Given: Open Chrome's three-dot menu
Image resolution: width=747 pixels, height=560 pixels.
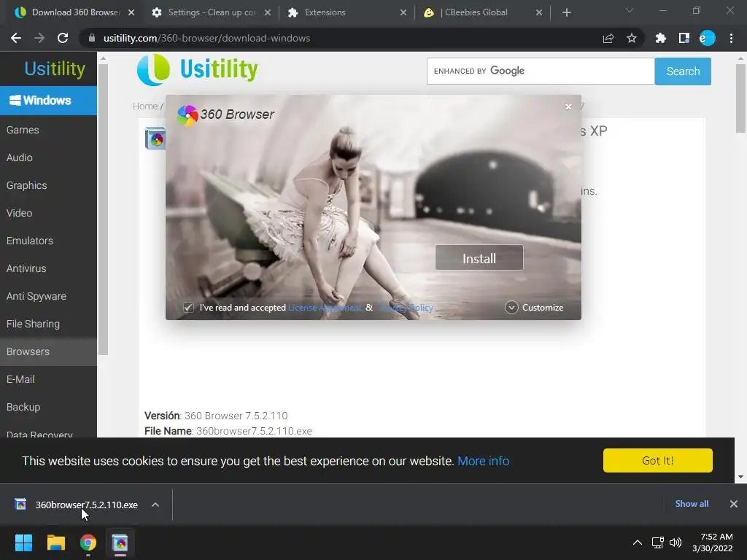Looking at the screenshot, I should click(731, 38).
